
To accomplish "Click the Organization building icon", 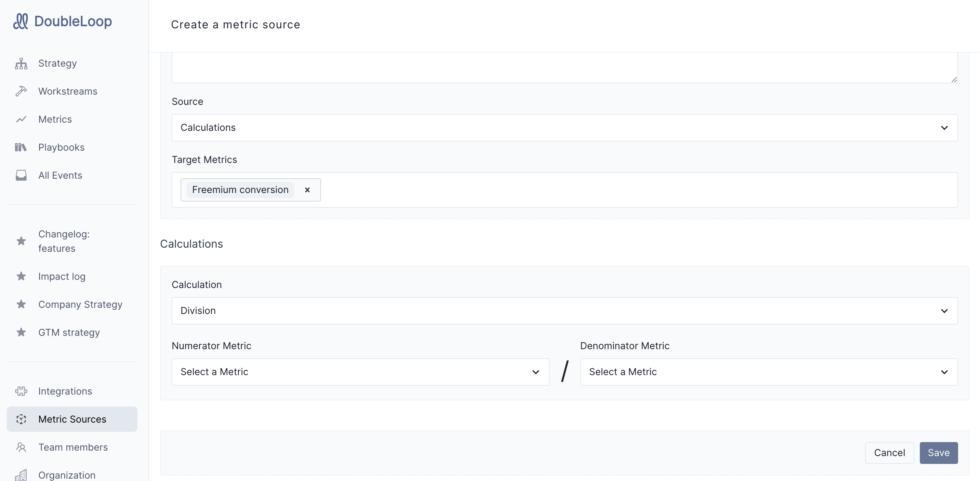I will coord(21,475).
